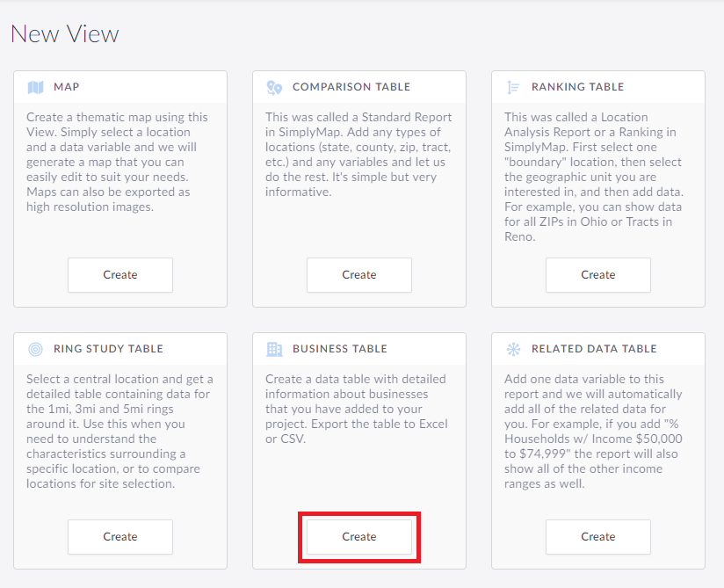Screen dimensions: 724x588
Task: Create a new Business Table
Action: (x=359, y=537)
